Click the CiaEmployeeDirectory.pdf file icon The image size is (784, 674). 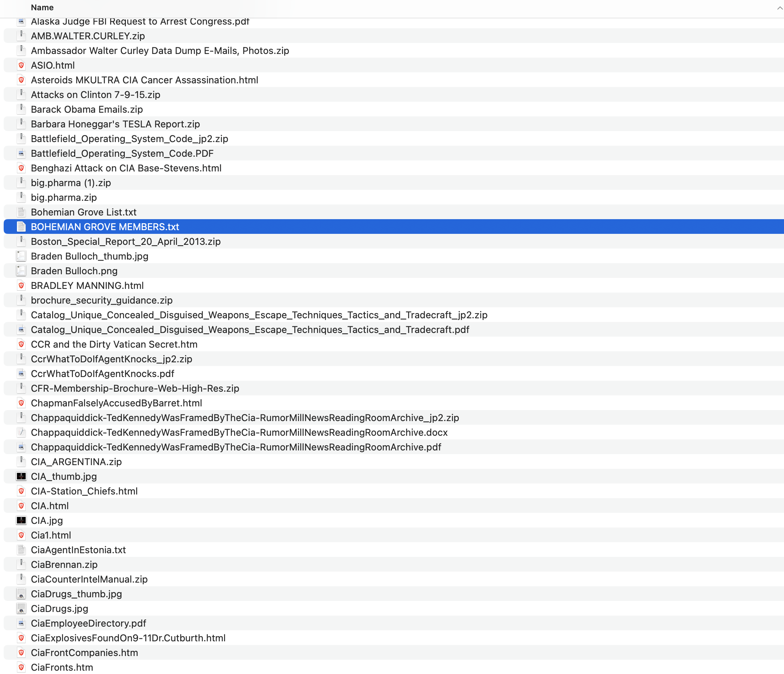(21, 623)
